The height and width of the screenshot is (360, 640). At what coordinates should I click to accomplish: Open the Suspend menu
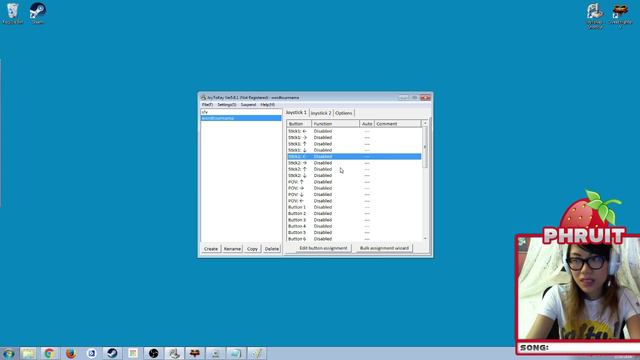coord(248,105)
